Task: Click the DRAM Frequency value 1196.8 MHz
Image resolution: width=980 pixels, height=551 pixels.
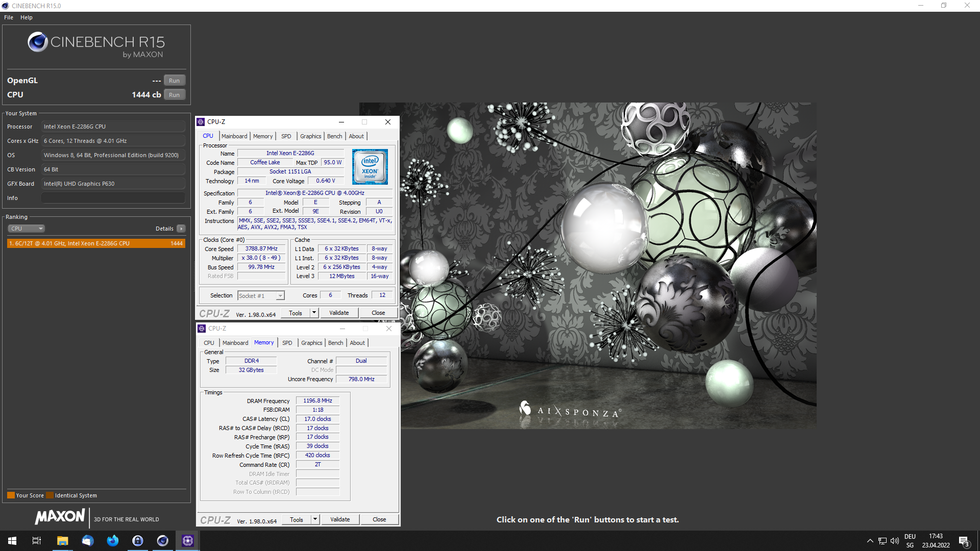Action: coord(317,401)
